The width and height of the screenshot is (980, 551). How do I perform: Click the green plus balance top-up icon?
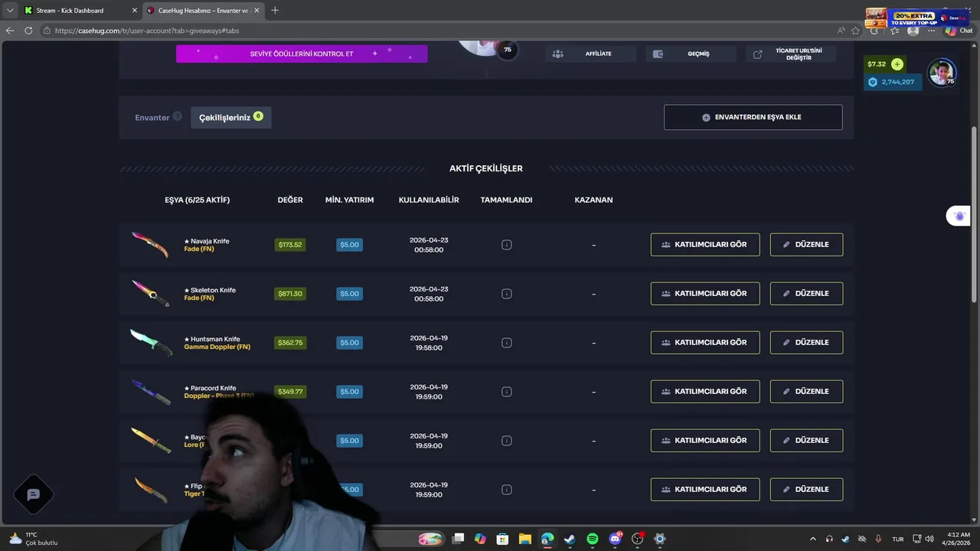pos(897,64)
